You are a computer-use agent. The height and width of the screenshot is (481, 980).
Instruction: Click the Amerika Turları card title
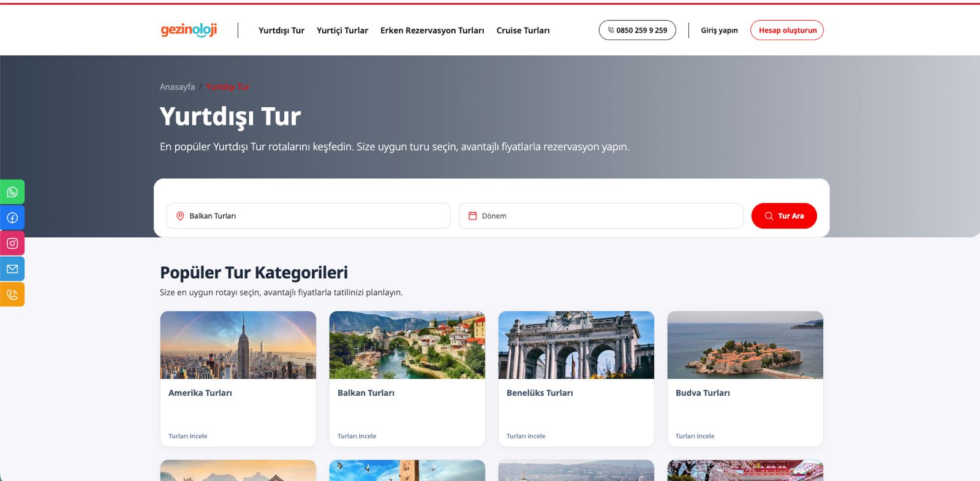[x=200, y=393]
